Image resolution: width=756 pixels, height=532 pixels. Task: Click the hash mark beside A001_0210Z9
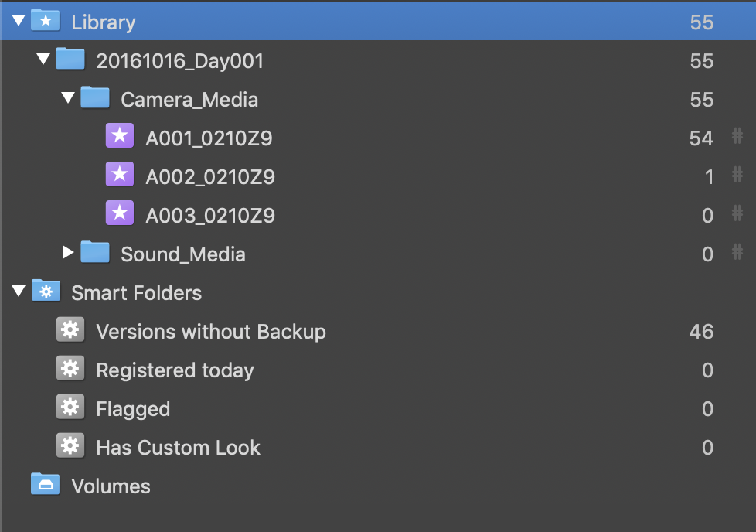tap(737, 137)
